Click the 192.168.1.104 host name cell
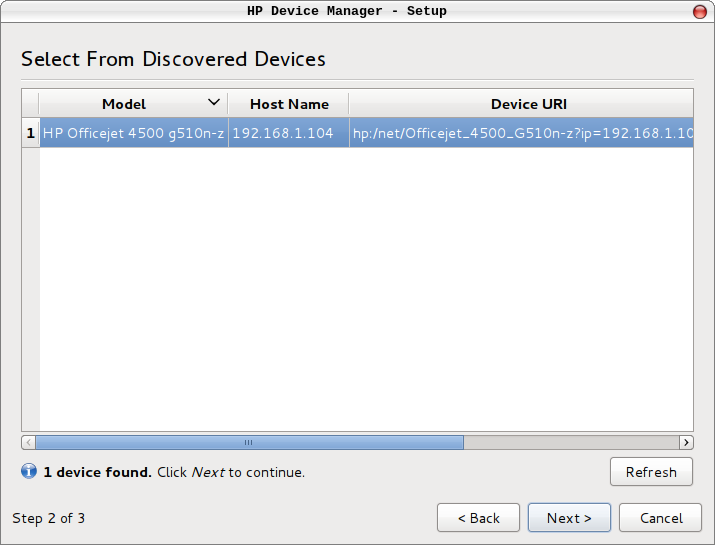Screen dimensions: 715x545 [x=283, y=133]
